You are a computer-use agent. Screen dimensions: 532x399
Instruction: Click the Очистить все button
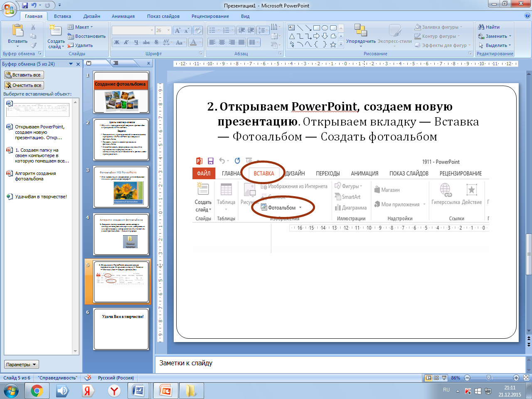(x=24, y=85)
